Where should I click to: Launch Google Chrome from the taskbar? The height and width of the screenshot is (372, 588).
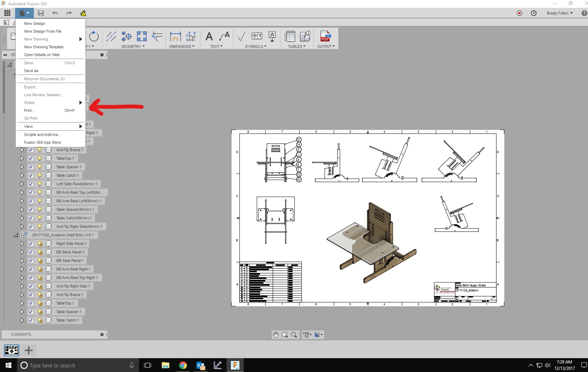[183, 365]
